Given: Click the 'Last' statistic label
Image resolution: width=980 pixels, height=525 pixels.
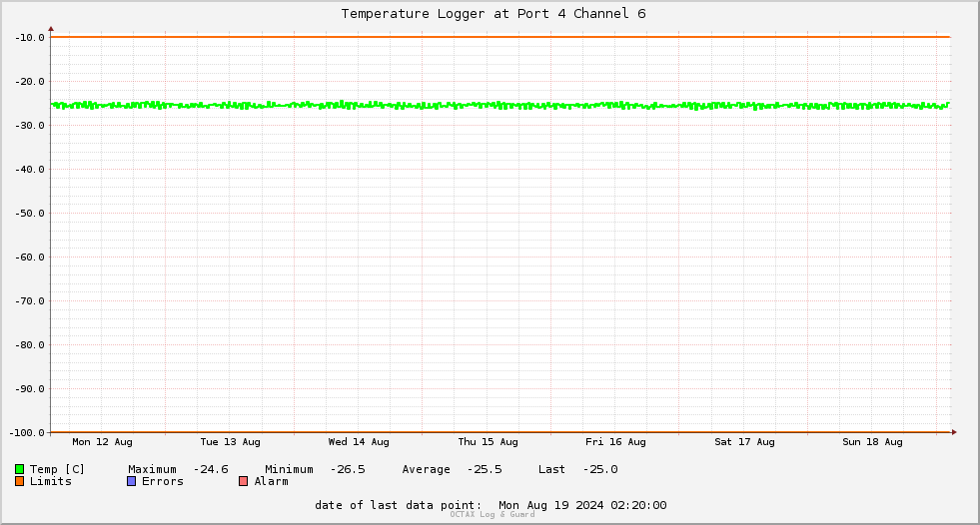Looking at the screenshot, I should 551,469.
